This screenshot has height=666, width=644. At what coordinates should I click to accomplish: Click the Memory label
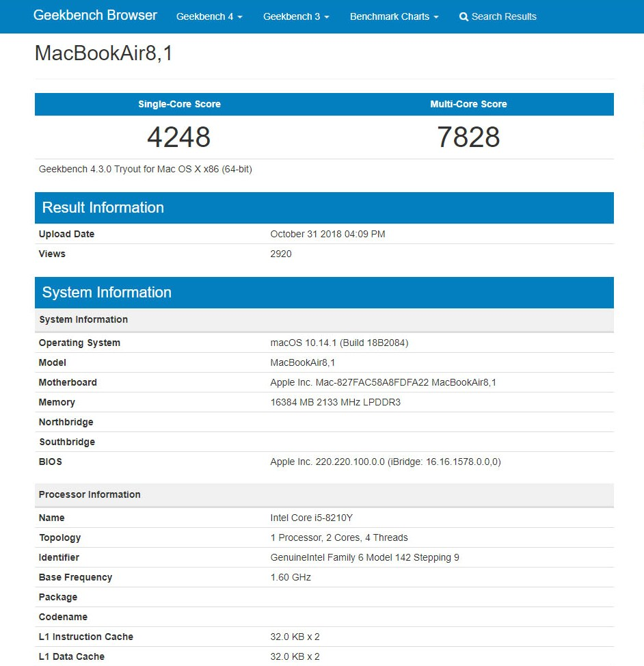57,402
